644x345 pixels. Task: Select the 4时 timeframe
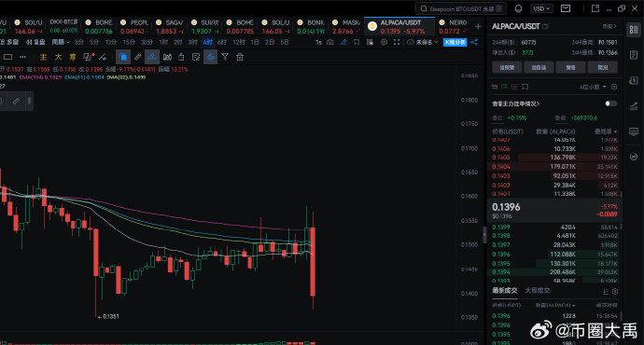click(x=207, y=42)
